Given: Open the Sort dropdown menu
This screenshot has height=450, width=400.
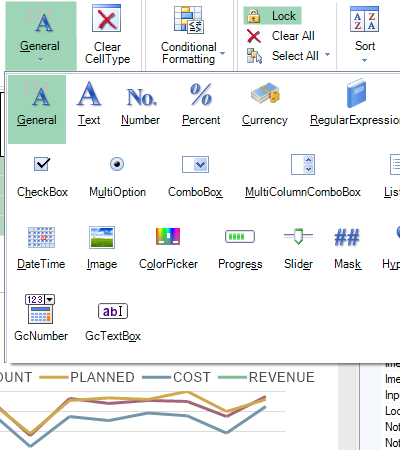Looking at the screenshot, I should [365, 34].
